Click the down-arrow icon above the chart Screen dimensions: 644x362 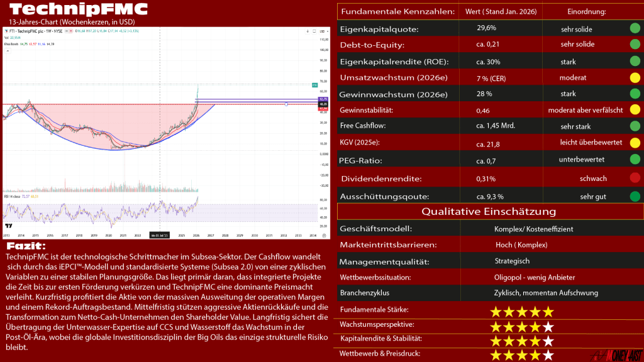tap(306, 30)
